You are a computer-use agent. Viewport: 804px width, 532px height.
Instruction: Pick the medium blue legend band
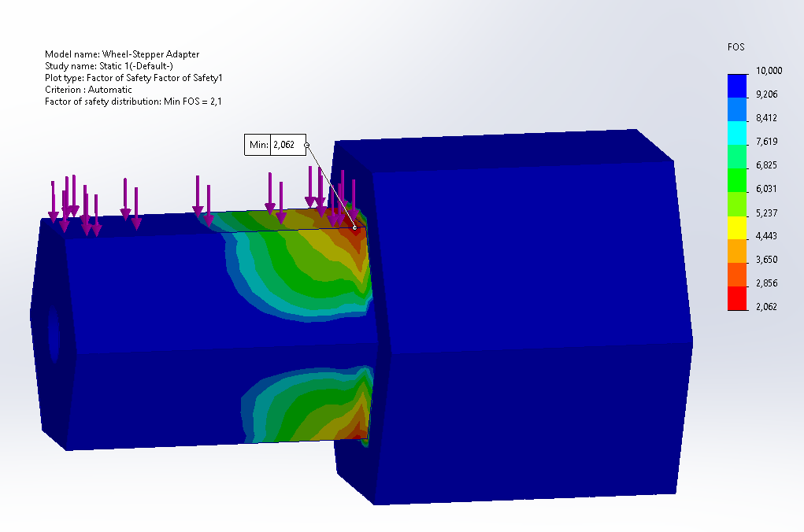[x=737, y=109]
